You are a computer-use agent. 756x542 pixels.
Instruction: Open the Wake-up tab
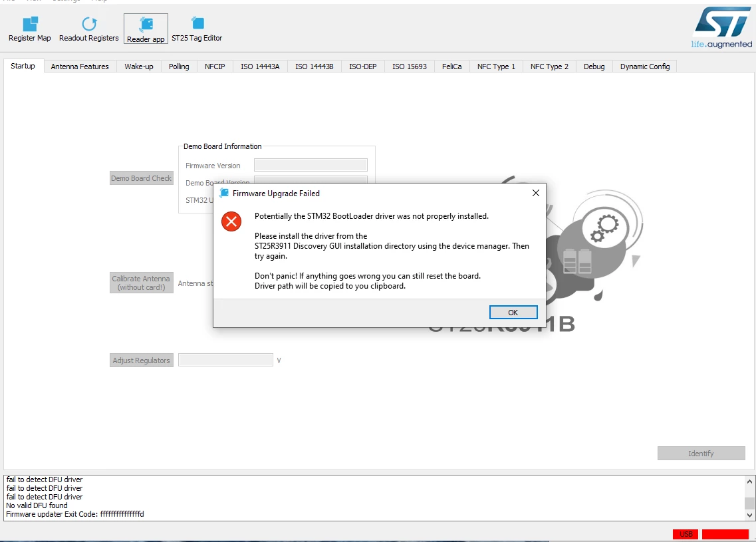pos(139,67)
